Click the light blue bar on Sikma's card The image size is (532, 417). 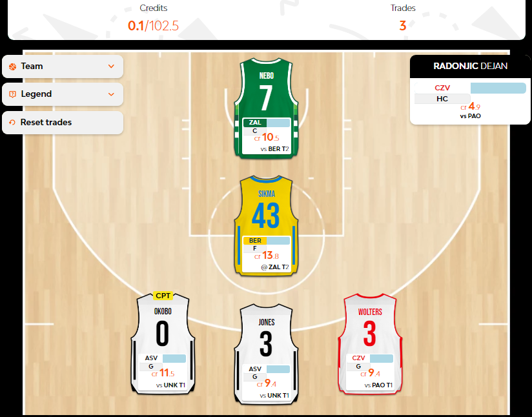(x=278, y=241)
